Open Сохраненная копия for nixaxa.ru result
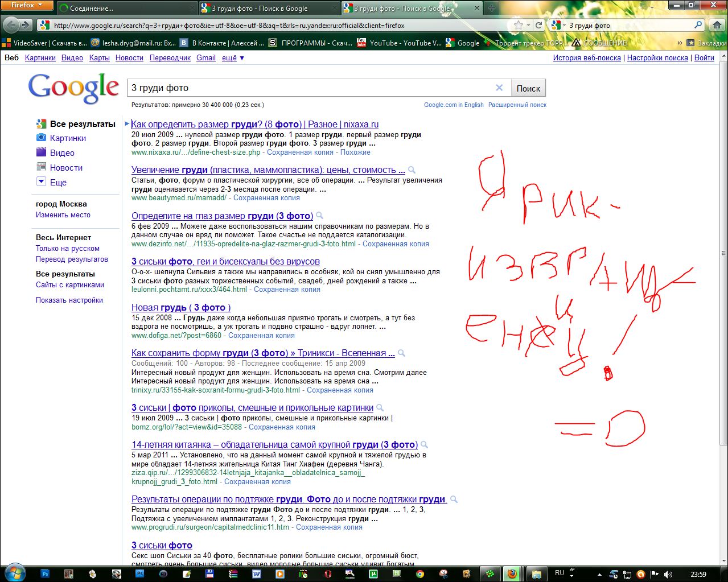Screen dimensions: 728x582 tap(301, 152)
